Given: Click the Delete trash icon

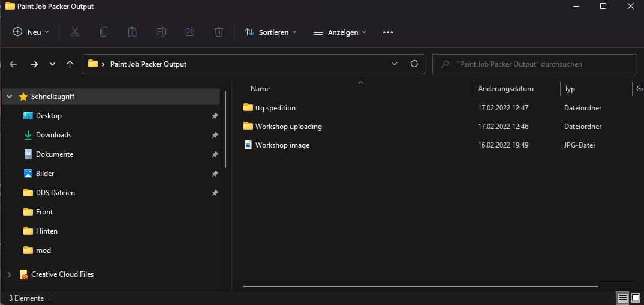Looking at the screenshot, I should click(x=219, y=32).
